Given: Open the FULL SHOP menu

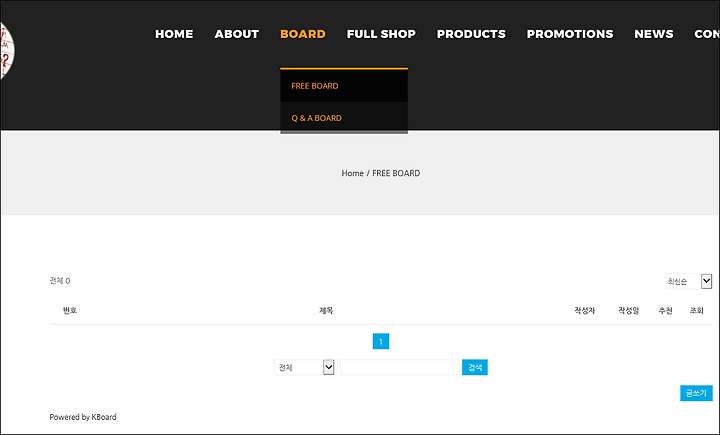Looking at the screenshot, I should (x=381, y=34).
